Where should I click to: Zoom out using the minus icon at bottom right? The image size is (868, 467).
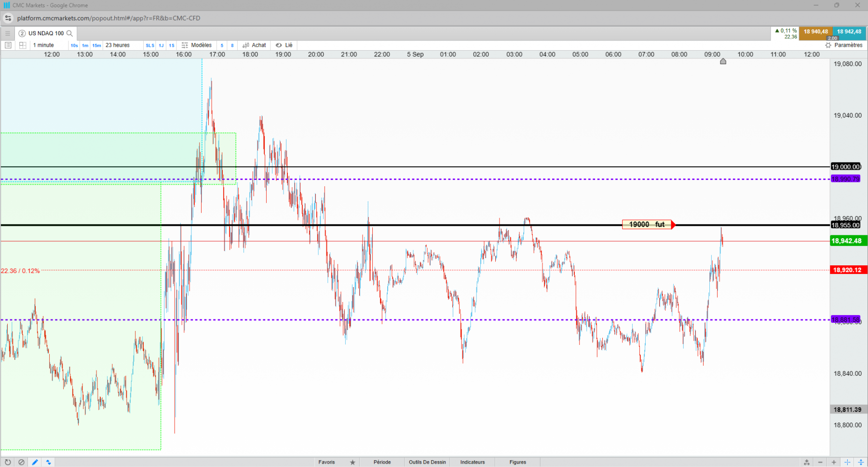820,462
